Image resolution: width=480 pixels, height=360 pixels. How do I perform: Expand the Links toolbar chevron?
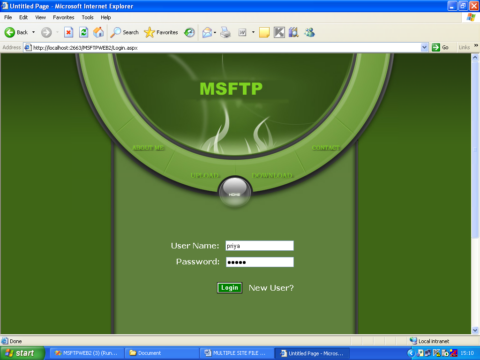[x=476, y=46]
